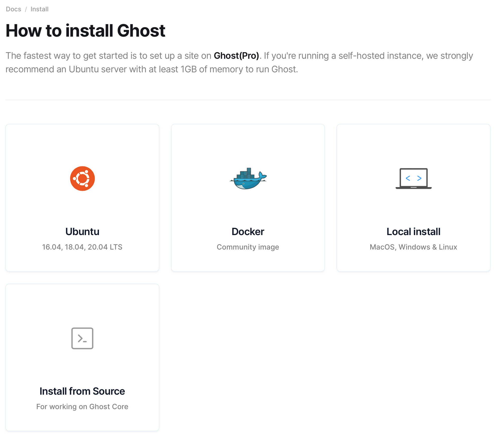This screenshot has height=448, width=502.
Task: Click the For working on Ghost Core text
Action: 82,407
